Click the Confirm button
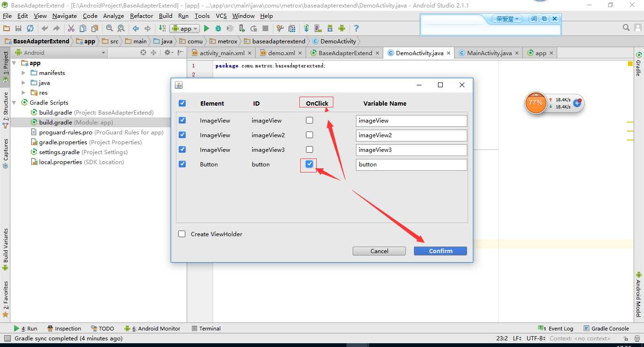The height and width of the screenshot is (347, 644). (440, 251)
